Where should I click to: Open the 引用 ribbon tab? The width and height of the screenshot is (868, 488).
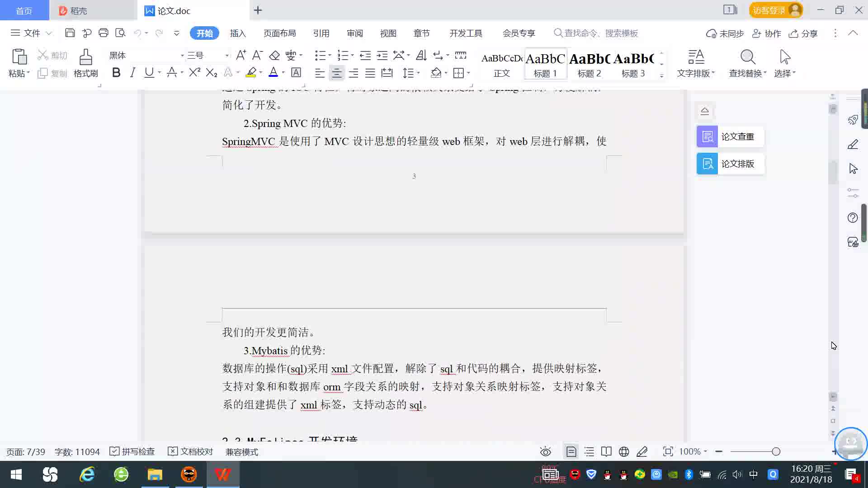pyautogui.click(x=321, y=33)
